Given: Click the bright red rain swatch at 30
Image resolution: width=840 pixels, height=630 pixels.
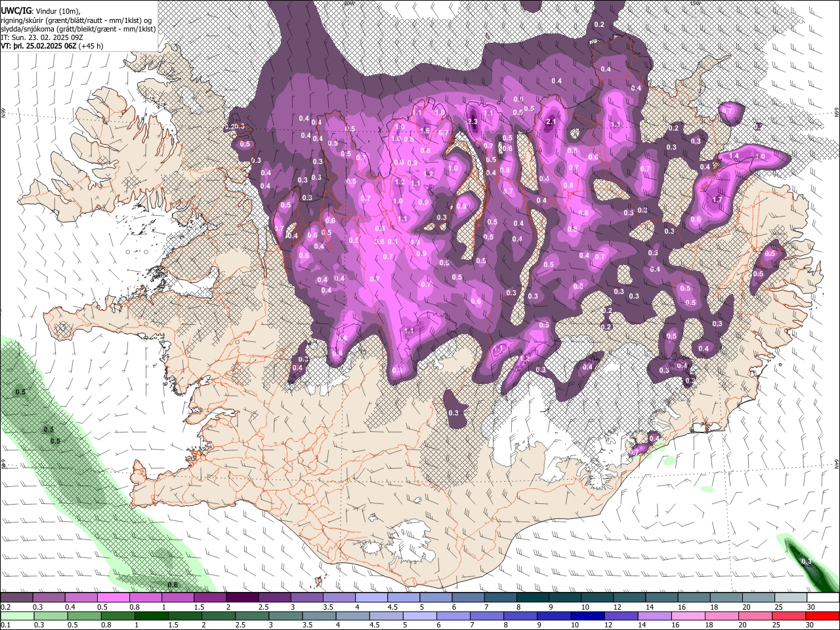Looking at the screenshot, I should click(x=823, y=616).
